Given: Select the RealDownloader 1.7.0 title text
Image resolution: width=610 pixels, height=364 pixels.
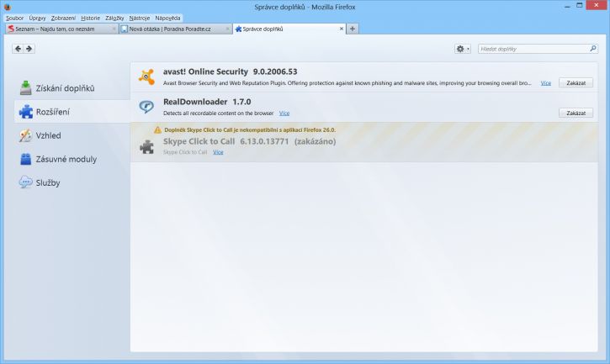Looking at the screenshot, I should click(207, 102).
